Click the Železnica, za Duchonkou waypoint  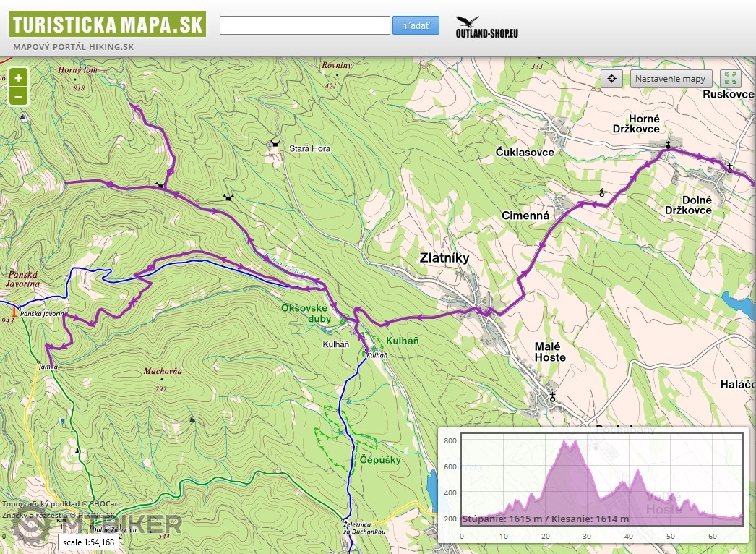click(x=343, y=520)
